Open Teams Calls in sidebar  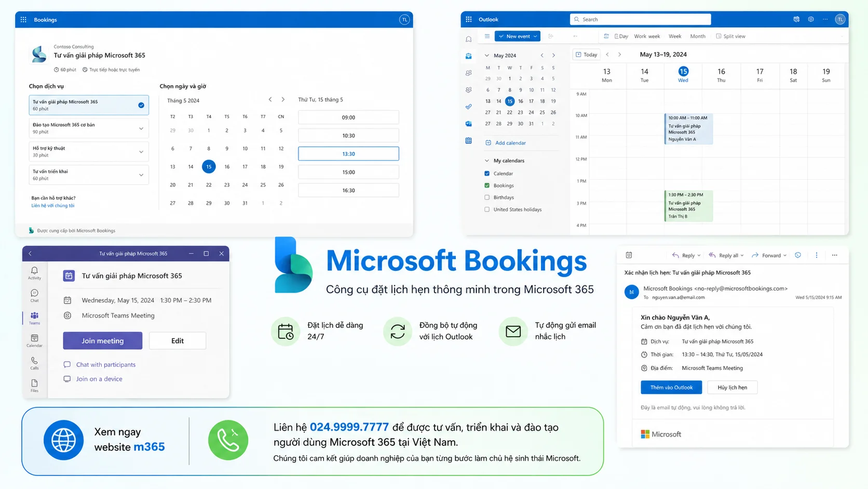click(34, 363)
